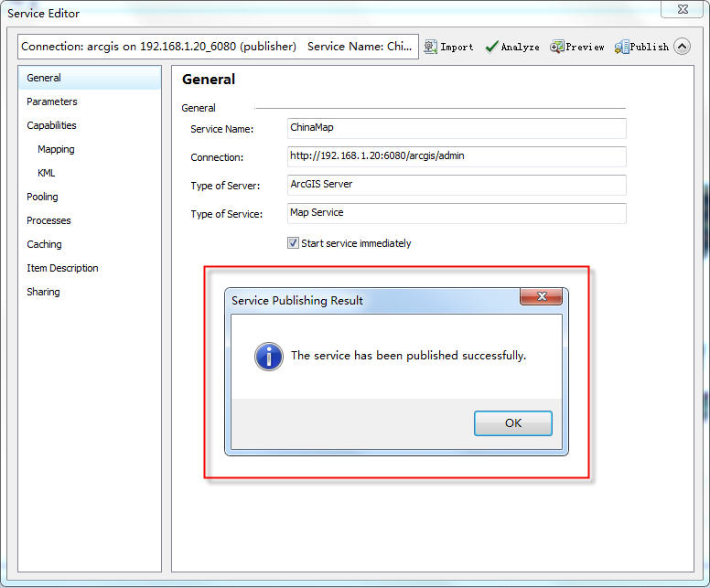Click the published successfully message text
This screenshot has width=710, height=588.
tap(408, 356)
